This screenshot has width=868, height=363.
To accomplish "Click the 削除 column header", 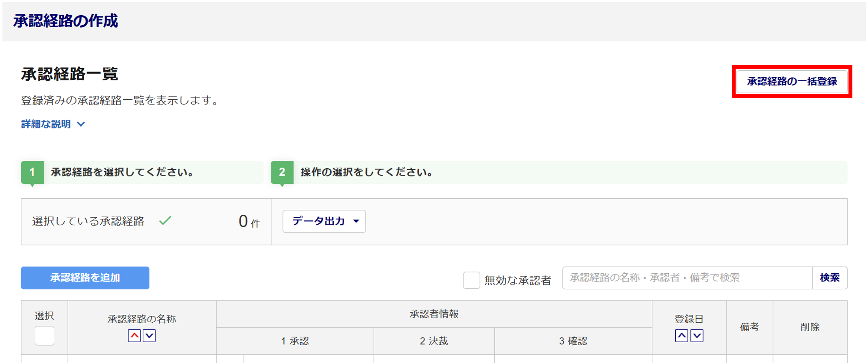I will [810, 327].
